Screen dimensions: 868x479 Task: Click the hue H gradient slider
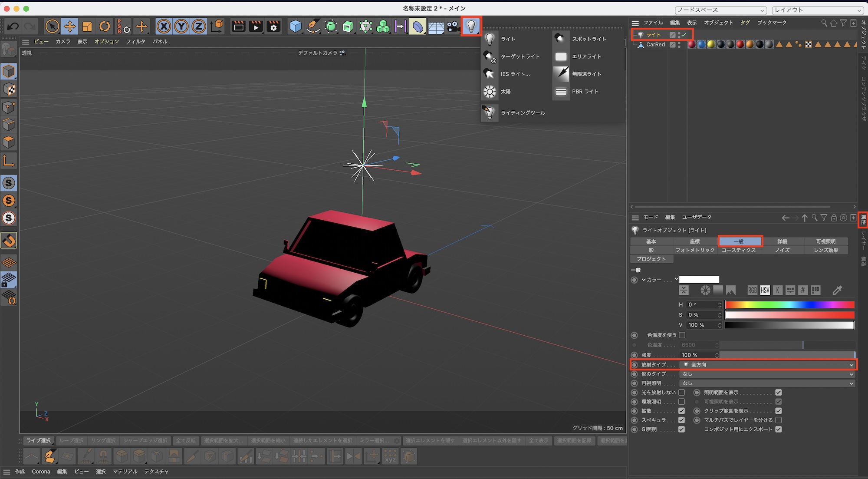(789, 305)
